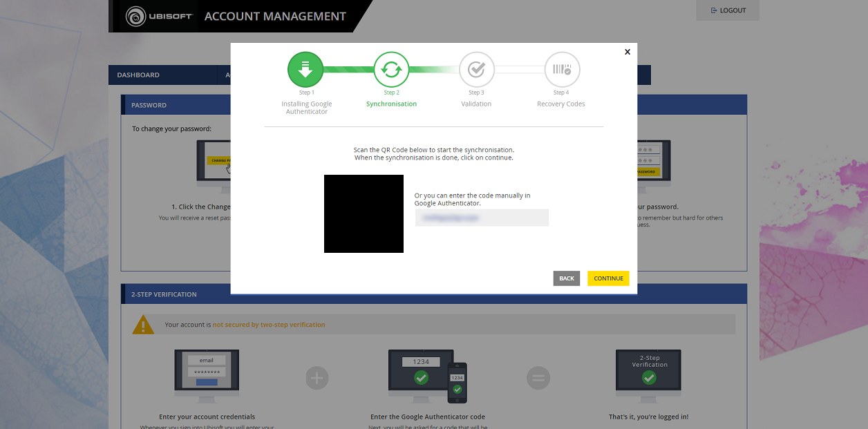This screenshot has width=868, height=429.
Task: Click the '2-Step Verification' monitor illustration
Action: [x=648, y=376]
